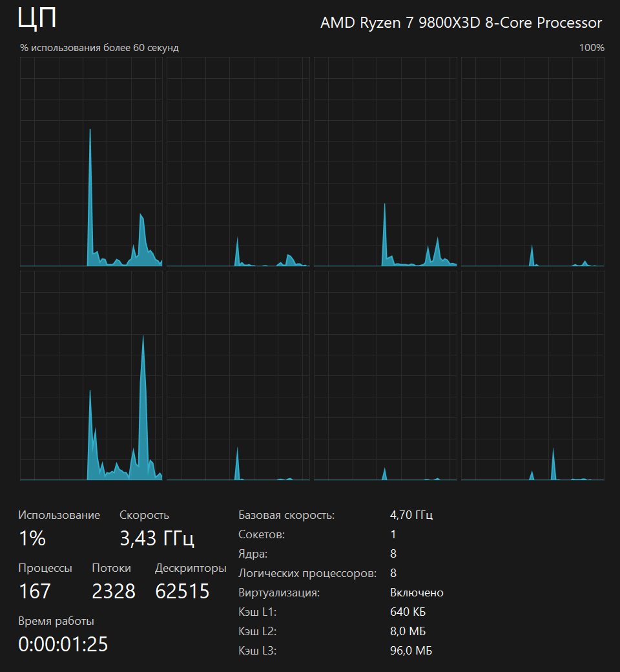Click the Включено virtualization value

[417, 593]
